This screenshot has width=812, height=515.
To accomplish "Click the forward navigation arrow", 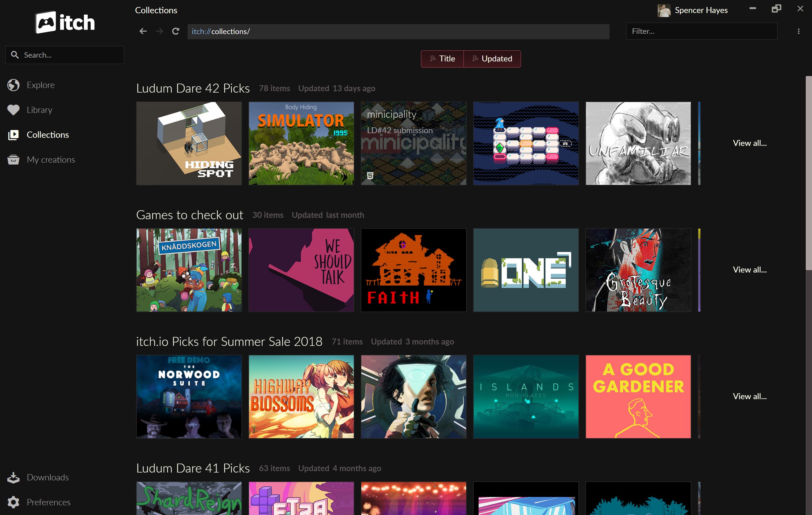I will pos(159,31).
